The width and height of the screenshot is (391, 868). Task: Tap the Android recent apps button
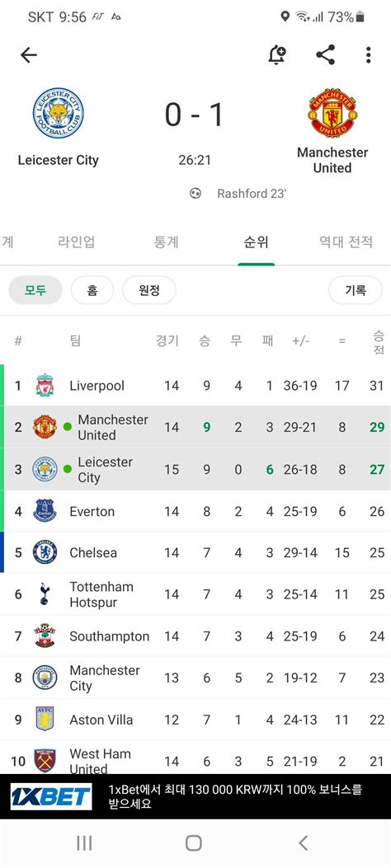pos(84,843)
